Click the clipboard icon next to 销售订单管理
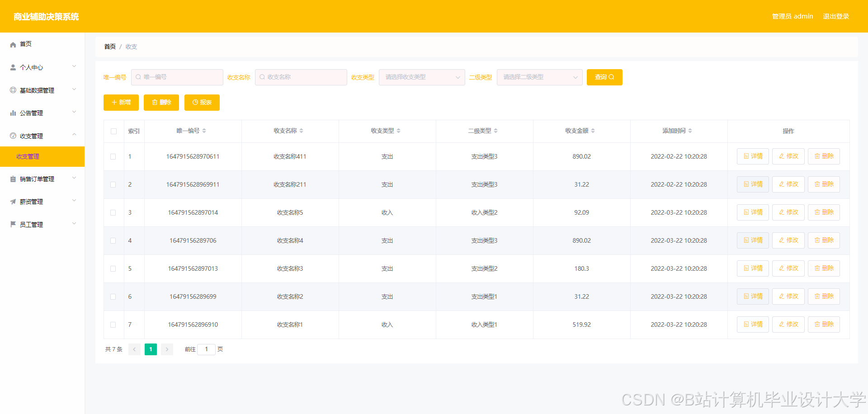868x414 pixels. click(13, 179)
